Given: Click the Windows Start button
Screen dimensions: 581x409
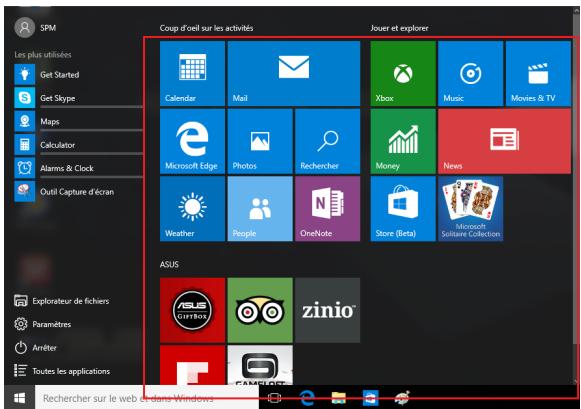Looking at the screenshot, I should 19,398.
